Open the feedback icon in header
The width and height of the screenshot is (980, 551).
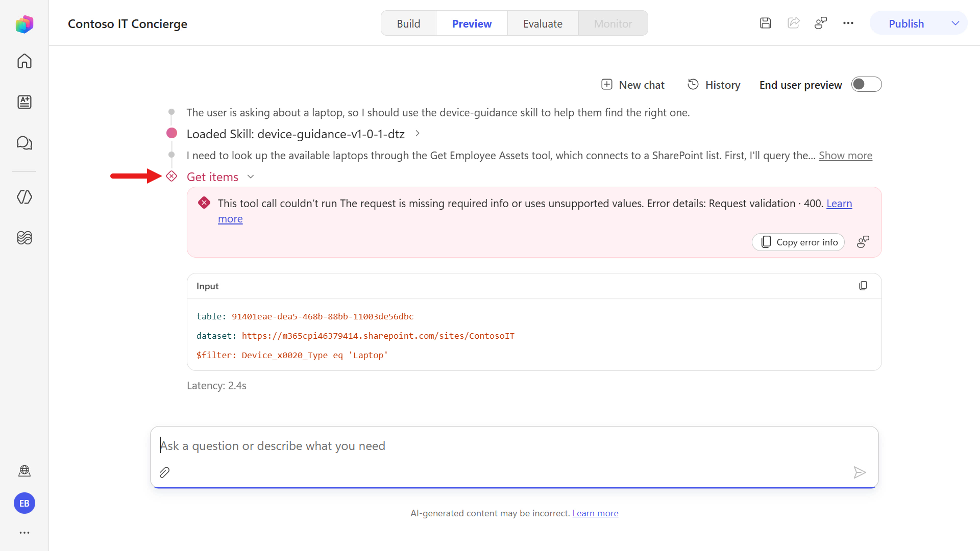click(821, 23)
